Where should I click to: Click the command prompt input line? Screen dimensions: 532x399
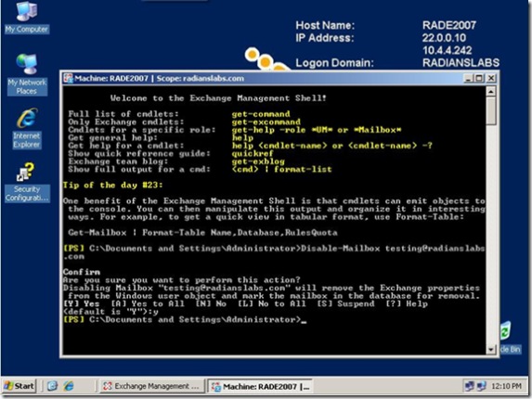(274, 320)
